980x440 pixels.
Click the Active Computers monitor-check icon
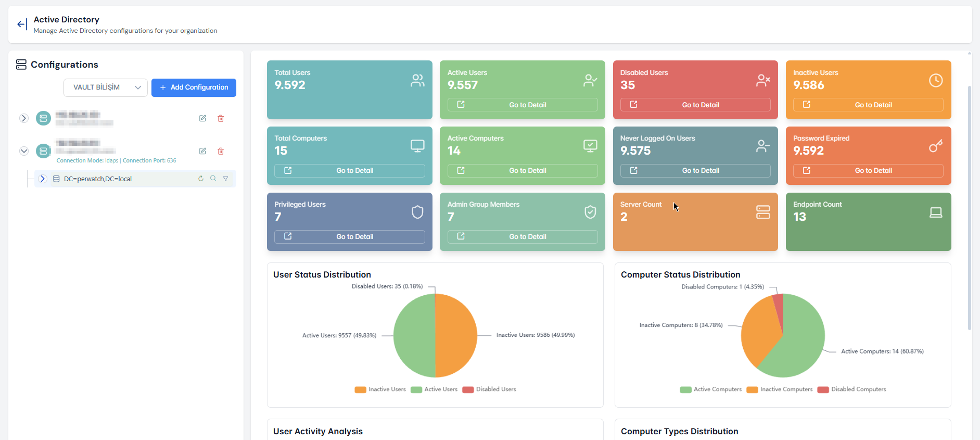[x=590, y=146]
